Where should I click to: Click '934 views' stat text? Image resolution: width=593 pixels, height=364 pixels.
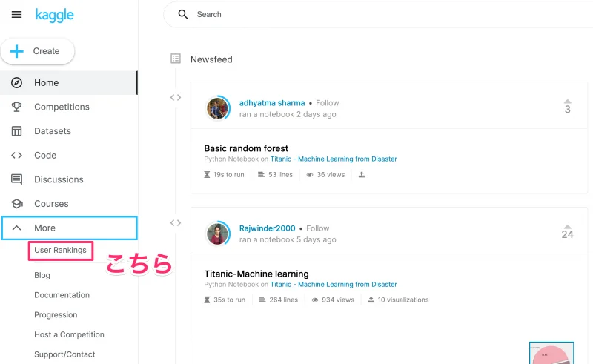click(x=338, y=300)
